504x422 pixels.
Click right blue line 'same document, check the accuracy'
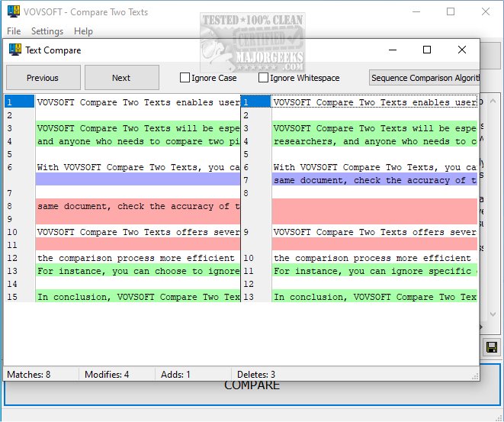point(374,180)
